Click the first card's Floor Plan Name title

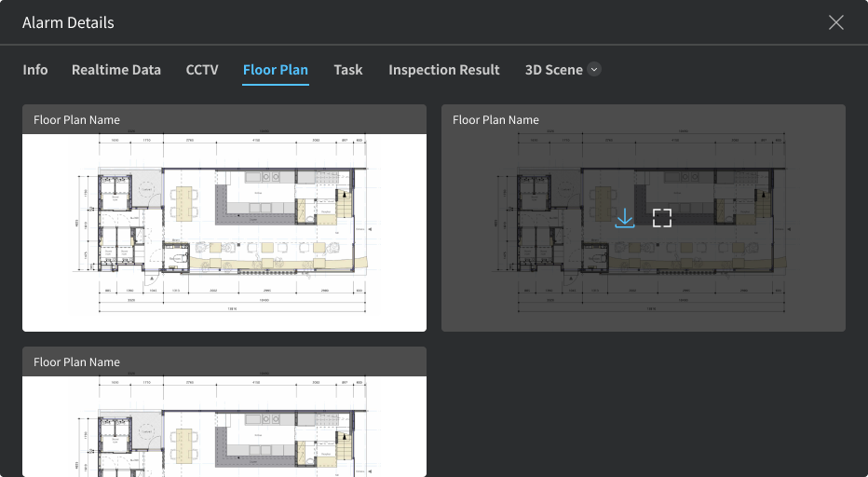(76, 120)
